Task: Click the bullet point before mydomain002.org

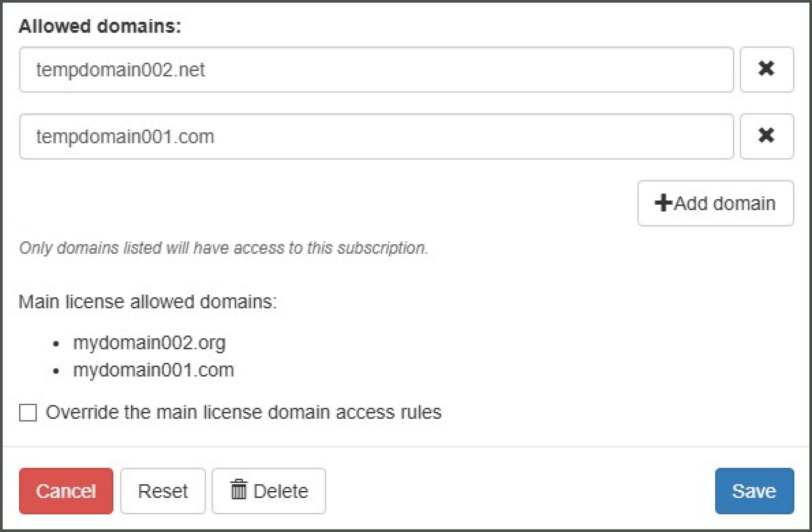Action: point(56,344)
